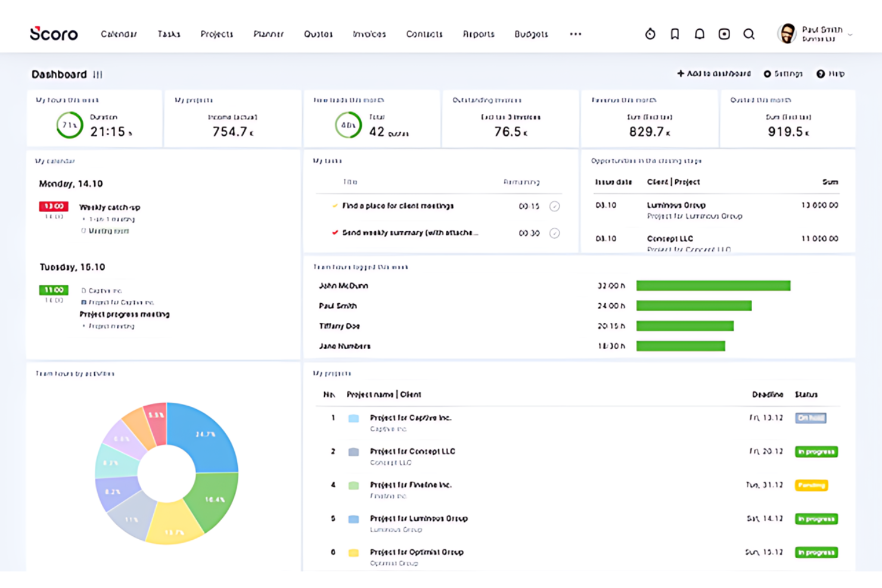Click the Help question mark icon
882x588 pixels.
click(x=821, y=74)
